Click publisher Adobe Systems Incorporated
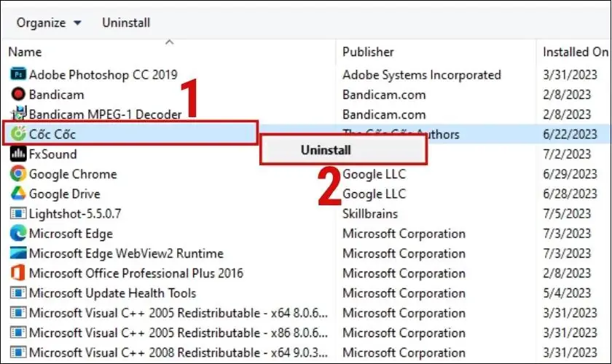612x364 pixels. tap(422, 74)
